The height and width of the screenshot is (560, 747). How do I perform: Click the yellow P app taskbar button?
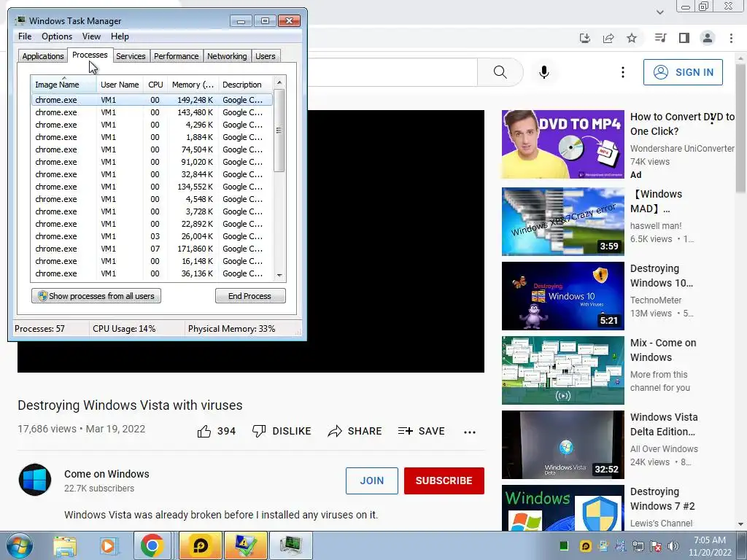pyautogui.click(x=201, y=545)
